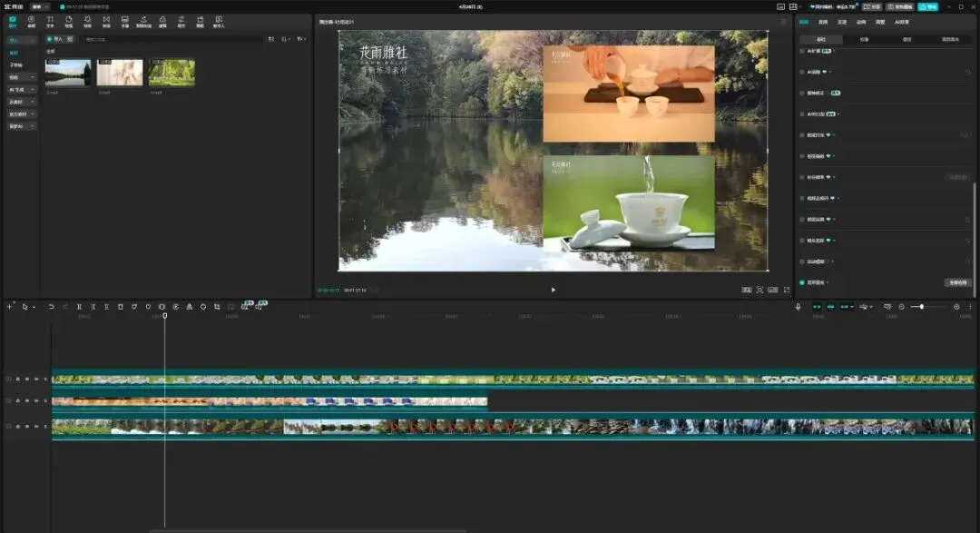Hide the middle video track
This screenshot has height=533, width=980.
click(x=27, y=400)
